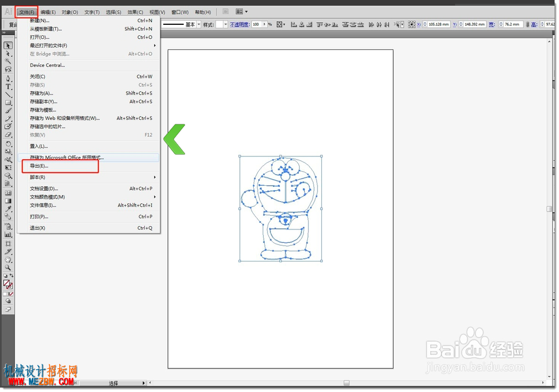Select the Rotate tool
The width and height of the screenshot is (559, 392).
coord(8,144)
